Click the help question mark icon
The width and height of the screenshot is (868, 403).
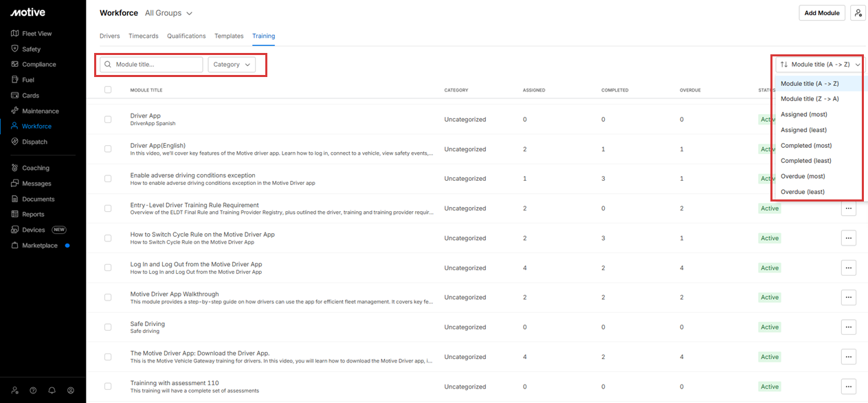pos(33,390)
